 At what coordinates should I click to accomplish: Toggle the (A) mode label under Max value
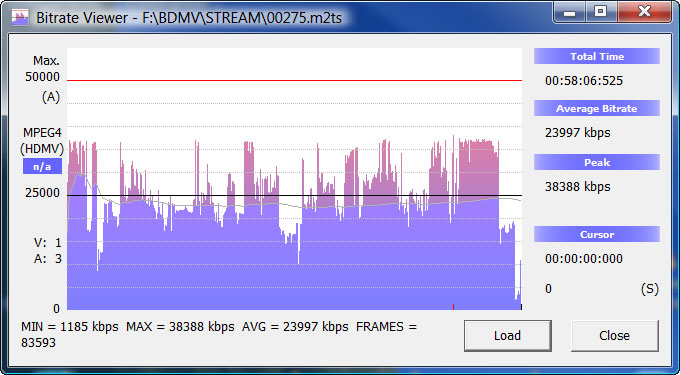pyautogui.click(x=51, y=97)
